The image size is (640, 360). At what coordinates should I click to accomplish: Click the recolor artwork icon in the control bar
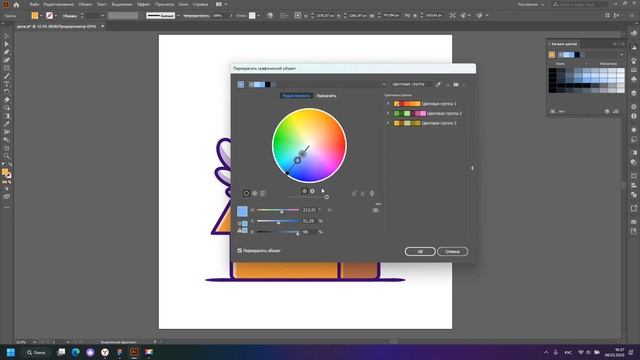click(x=270, y=16)
